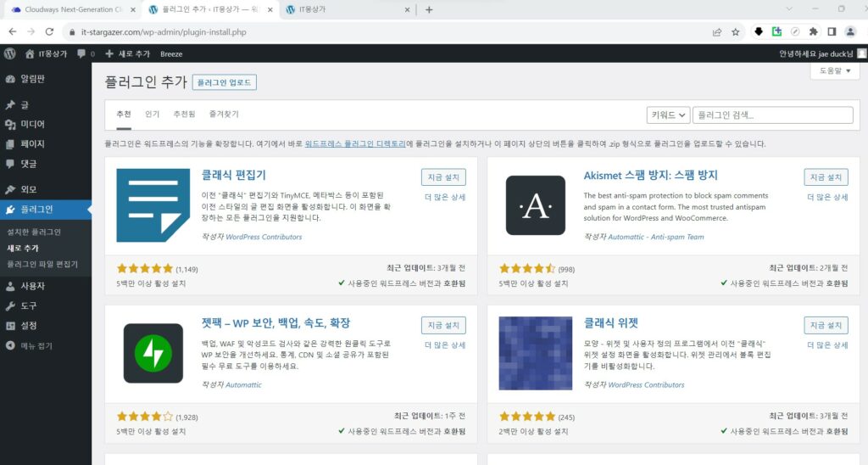Switch to 인기 tab
The height and width of the screenshot is (465, 868).
point(153,115)
